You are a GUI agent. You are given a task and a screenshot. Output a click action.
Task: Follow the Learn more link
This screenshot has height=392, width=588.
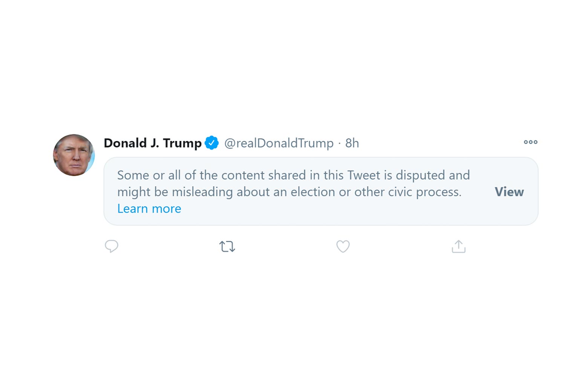149,208
